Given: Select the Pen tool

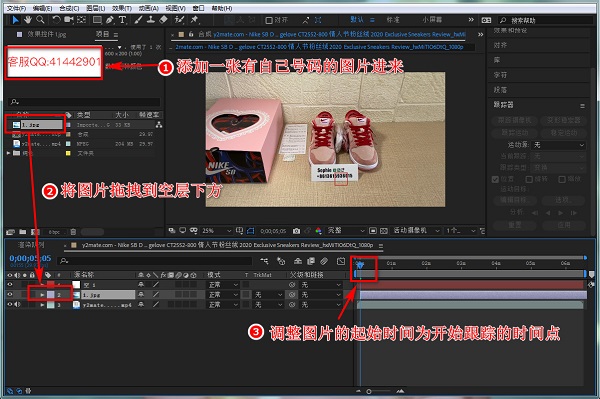Looking at the screenshot, I should point(110,20).
